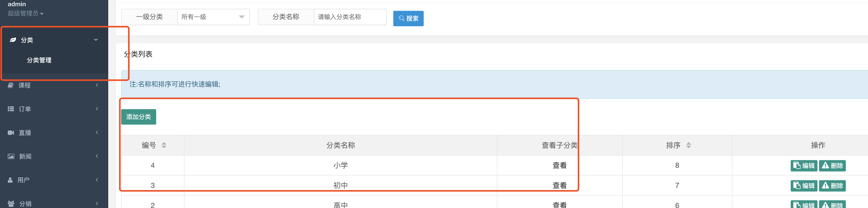Click the 分销 group icon
Image resolution: width=868 pixels, height=208 pixels.
point(11,203)
